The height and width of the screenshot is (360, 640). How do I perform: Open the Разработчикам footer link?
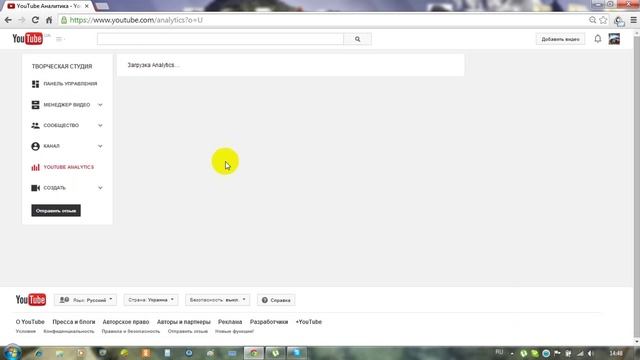pos(269,322)
